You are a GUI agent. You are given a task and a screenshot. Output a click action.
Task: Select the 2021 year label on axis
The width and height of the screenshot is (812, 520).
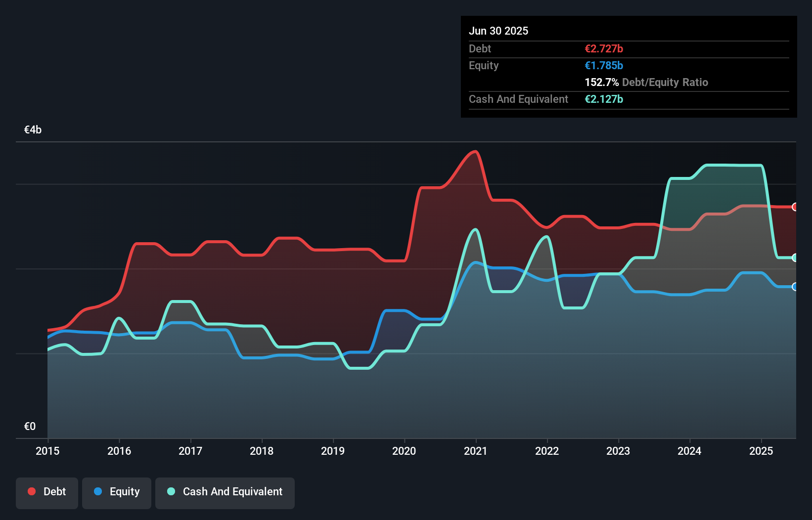tap(475, 451)
